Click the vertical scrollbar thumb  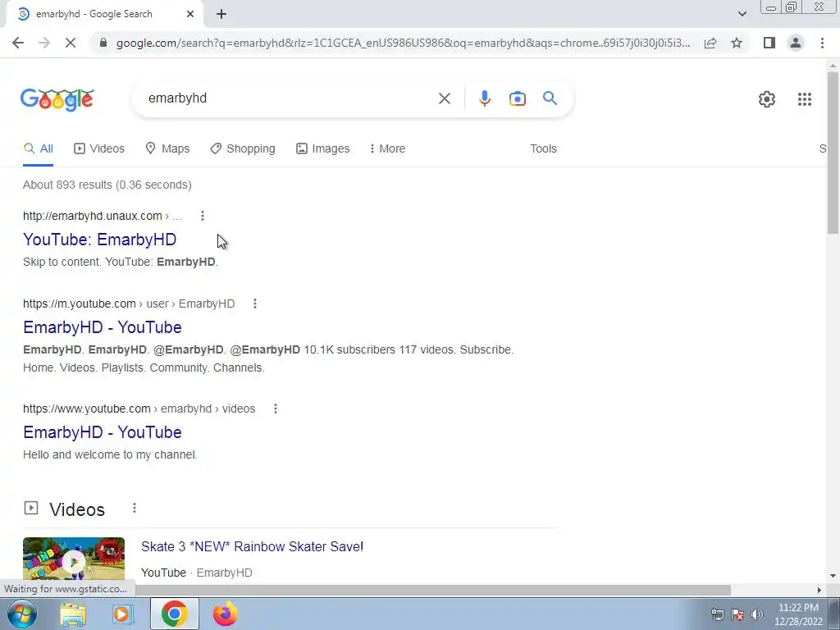[833, 153]
